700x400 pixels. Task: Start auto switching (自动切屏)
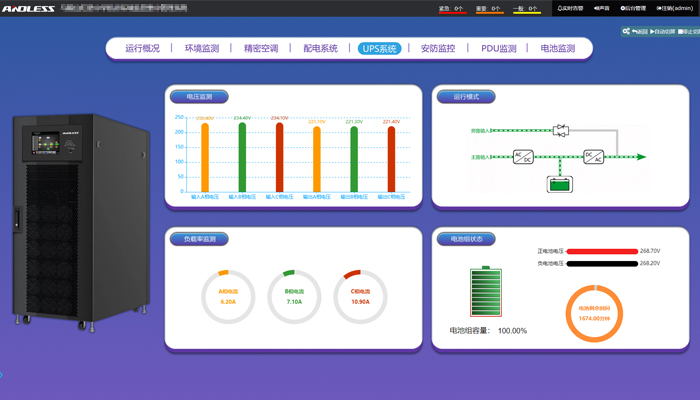662,31
